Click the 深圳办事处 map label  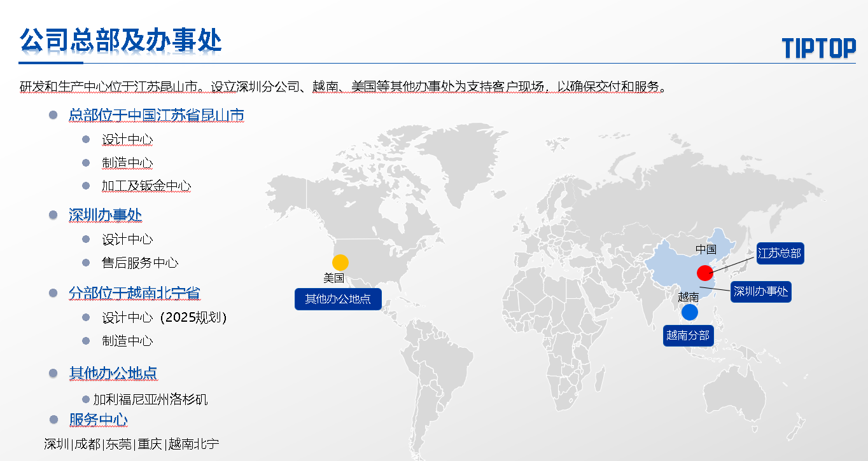coord(760,292)
